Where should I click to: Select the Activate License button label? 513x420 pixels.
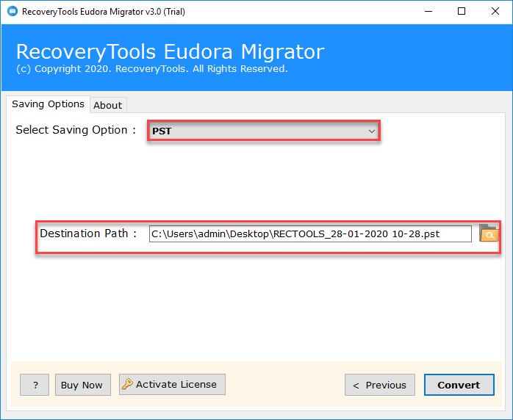(176, 384)
